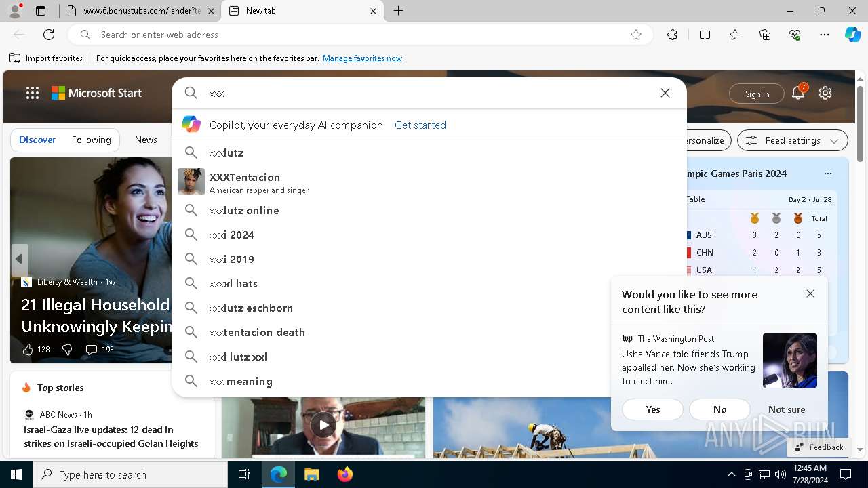Open the News tab
Viewport: 868px width, 488px height.
146,140
